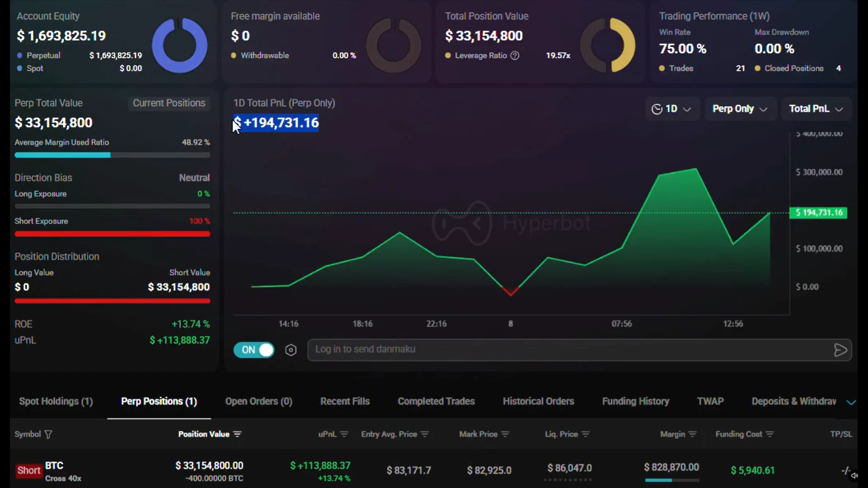Viewport: 868px width, 488px height.
Task: Click the uPnL value +113,888.37 in summary
Action: click(x=179, y=341)
